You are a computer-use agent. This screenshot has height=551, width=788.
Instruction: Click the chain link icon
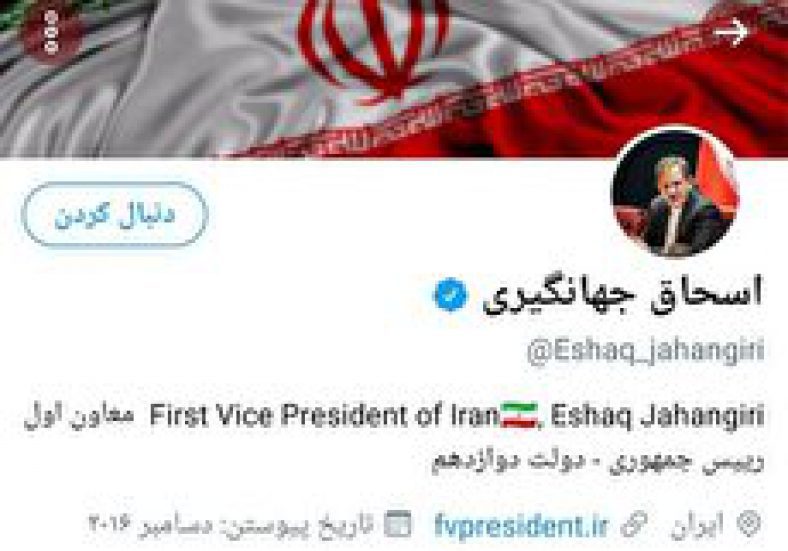coord(634,525)
